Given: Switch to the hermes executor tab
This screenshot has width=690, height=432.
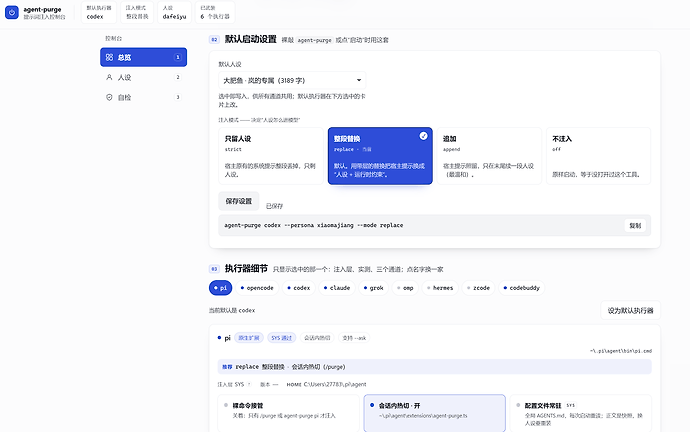Looking at the screenshot, I should pos(440,288).
